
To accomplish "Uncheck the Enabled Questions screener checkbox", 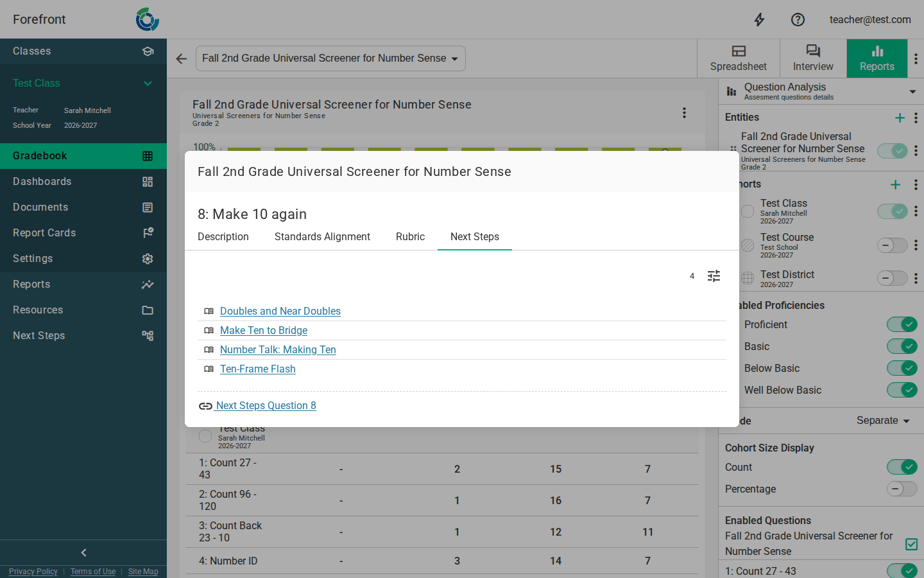I will (x=911, y=544).
